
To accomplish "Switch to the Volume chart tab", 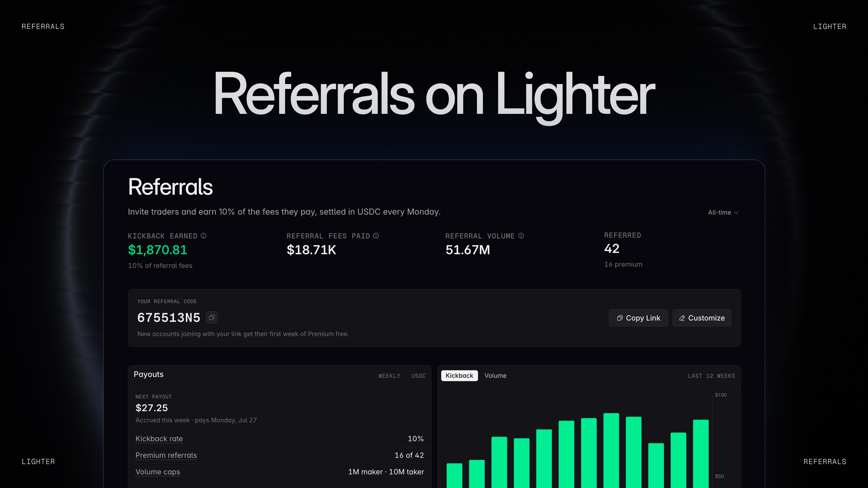I will [x=495, y=375].
